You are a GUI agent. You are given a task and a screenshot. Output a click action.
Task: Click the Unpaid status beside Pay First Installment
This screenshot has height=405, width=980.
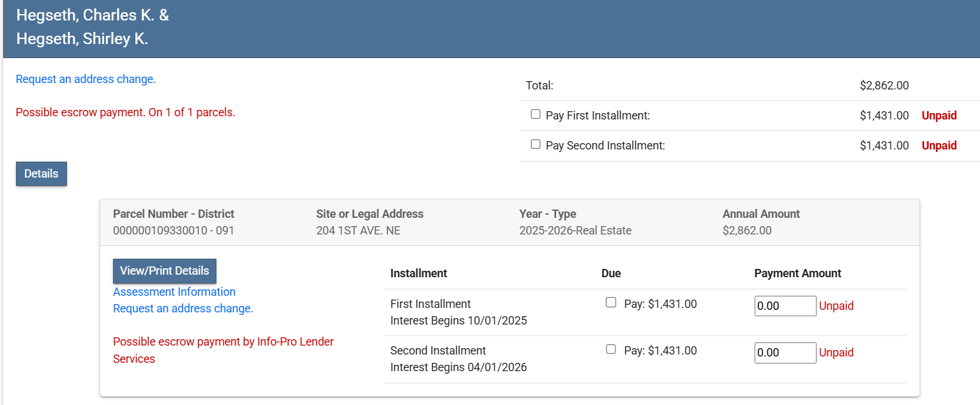(939, 116)
